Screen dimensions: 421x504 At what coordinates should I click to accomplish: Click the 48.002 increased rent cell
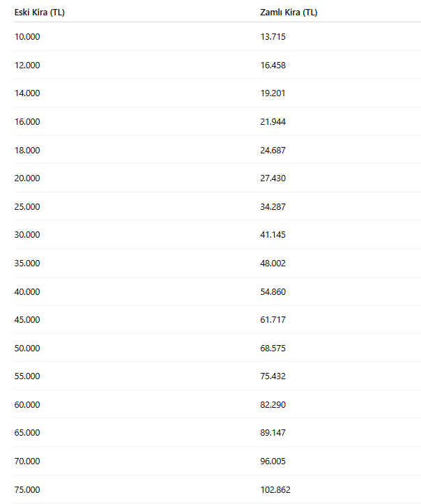tap(273, 264)
